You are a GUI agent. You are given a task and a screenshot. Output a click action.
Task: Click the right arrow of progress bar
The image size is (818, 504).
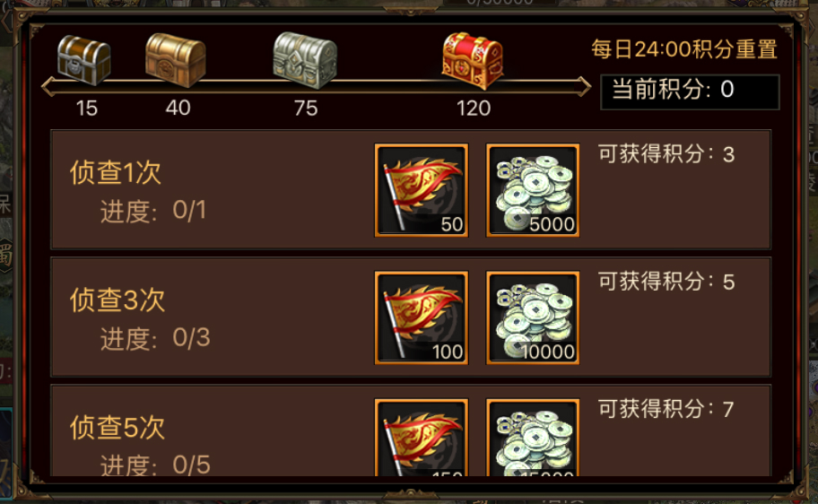[x=584, y=87]
